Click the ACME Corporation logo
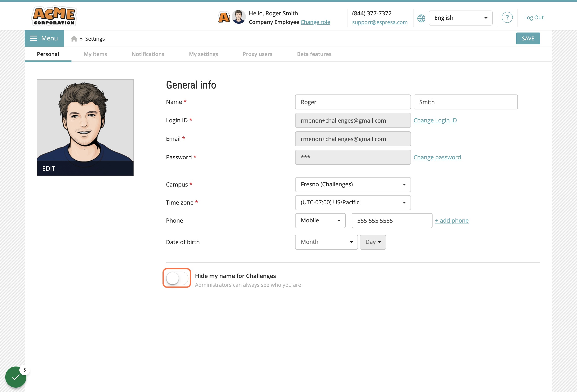 [54, 16]
